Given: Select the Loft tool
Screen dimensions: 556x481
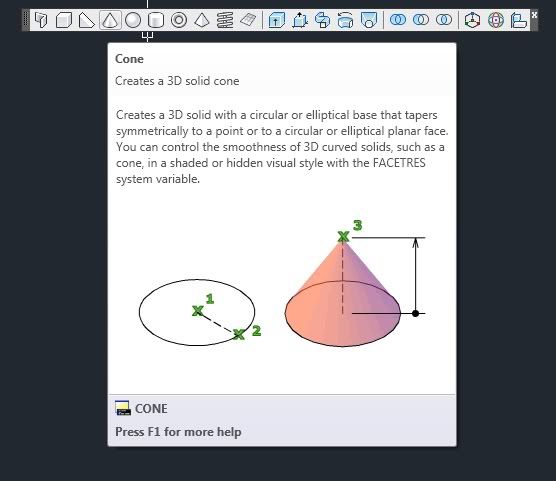Looking at the screenshot, I should point(368,20).
